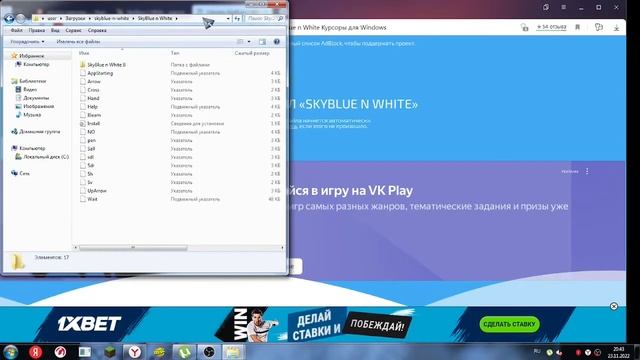640x360 pixels.
Task: Click browser extensions icon near downloads
Action: click(x=599, y=27)
